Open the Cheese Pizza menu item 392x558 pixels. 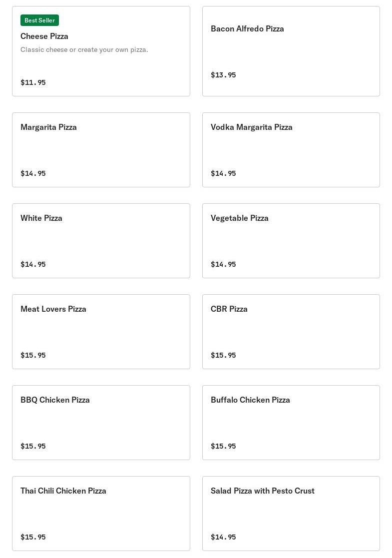tap(101, 51)
